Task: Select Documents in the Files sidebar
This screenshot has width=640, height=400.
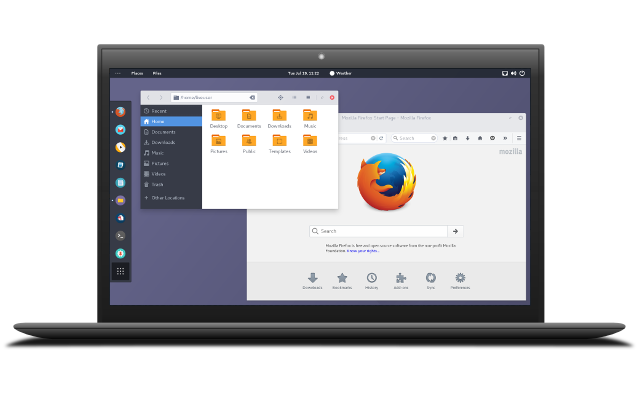Action: tap(164, 132)
